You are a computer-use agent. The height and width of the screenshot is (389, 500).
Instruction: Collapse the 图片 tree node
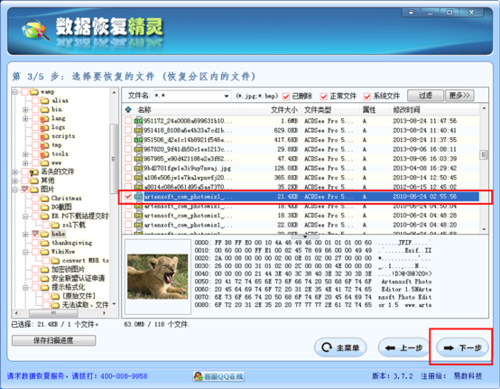click(15, 189)
